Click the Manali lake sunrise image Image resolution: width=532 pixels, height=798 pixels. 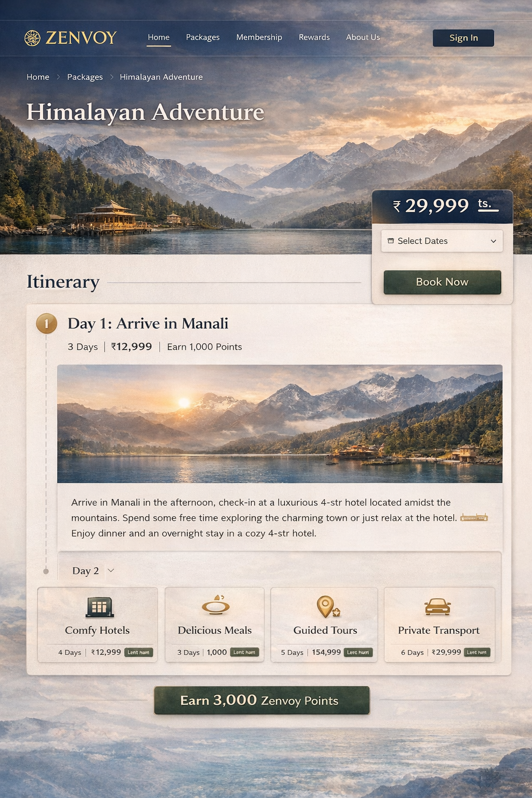[280, 424]
